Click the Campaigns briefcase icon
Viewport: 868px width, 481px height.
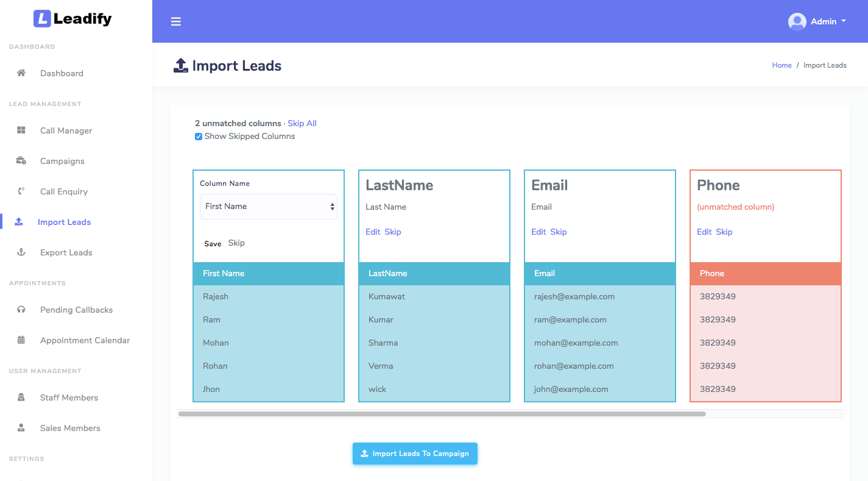tap(21, 160)
